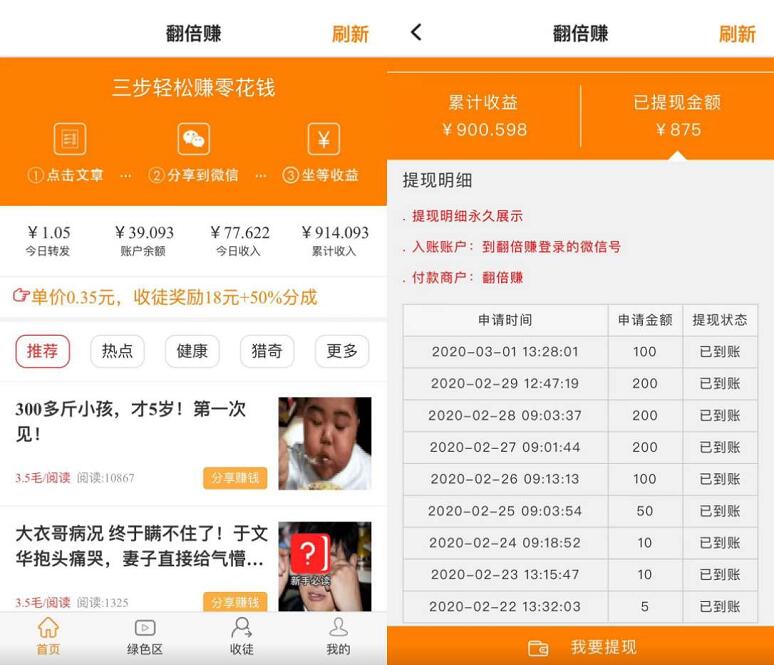Image resolution: width=774 pixels, height=665 pixels.
Task: Tap the article document icon for step one
Action: (70, 139)
